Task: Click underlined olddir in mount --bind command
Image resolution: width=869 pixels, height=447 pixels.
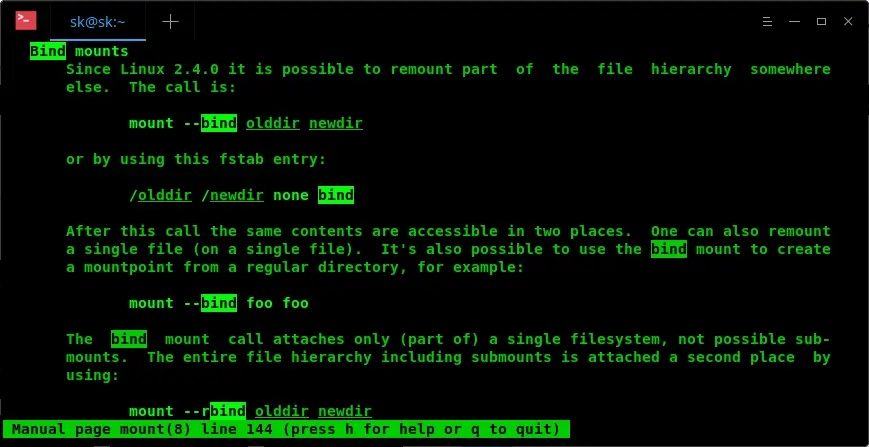Action: (273, 123)
